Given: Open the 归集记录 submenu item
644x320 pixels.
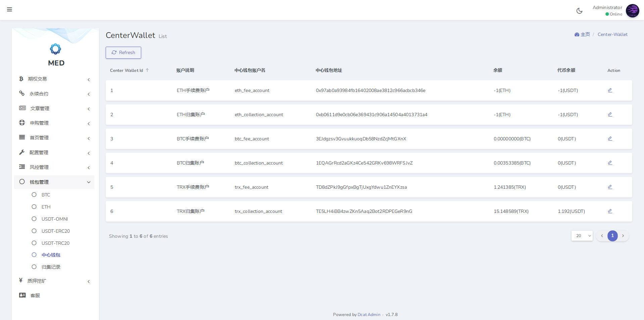Looking at the screenshot, I should pyautogui.click(x=51, y=267).
